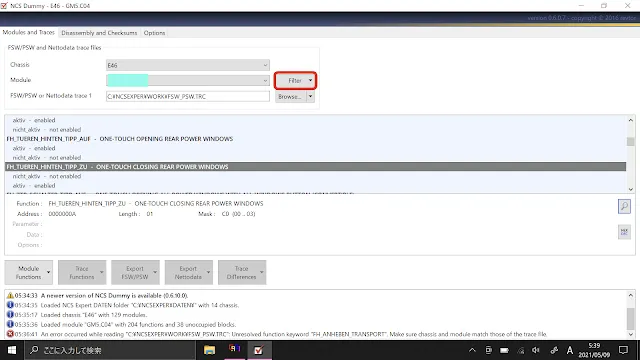This screenshot has height=360, width=640.
Task: Open Trace Differences dropdown arrow
Action: pos(262,272)
